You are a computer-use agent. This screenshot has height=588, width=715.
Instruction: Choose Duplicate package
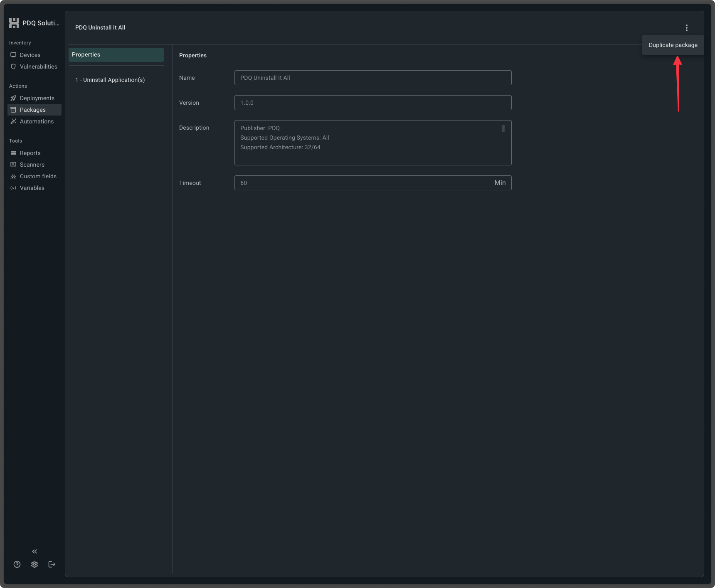click(x=673, y=45)
